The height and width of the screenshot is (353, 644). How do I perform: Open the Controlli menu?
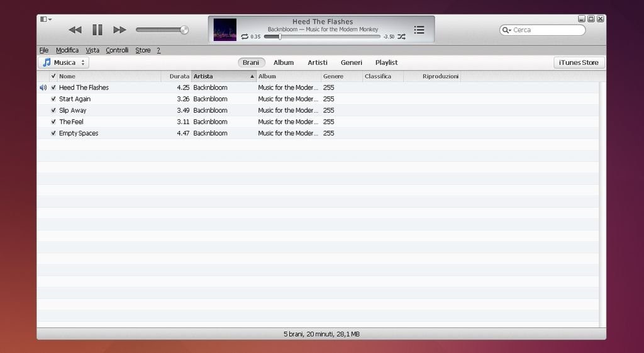click(x=117, y=50)
